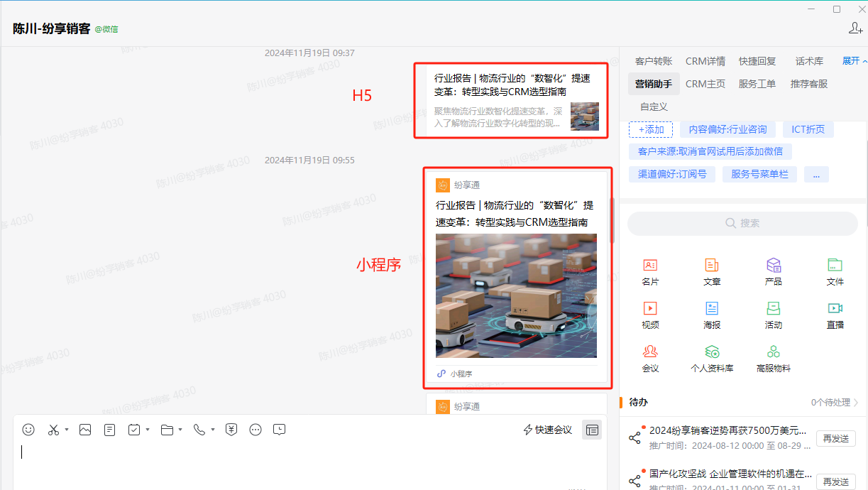Open the 0个待处理 pending link
This screenshot has height=490, width=868.
835,402
